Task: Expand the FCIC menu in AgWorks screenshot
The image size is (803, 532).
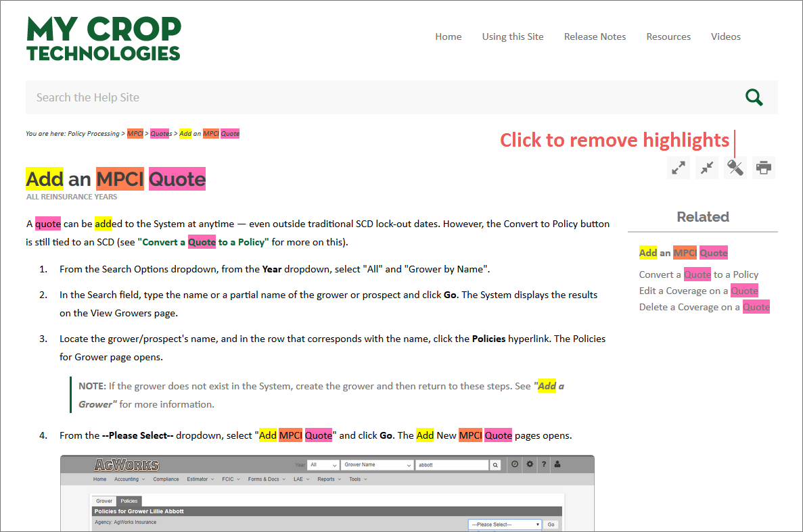Action: click(231, 479)
